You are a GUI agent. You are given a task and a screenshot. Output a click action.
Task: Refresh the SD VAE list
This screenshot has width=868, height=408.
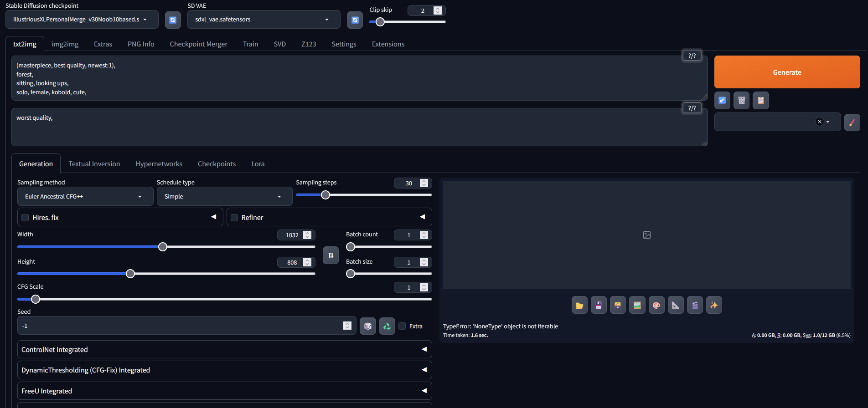tap(355, 20)
